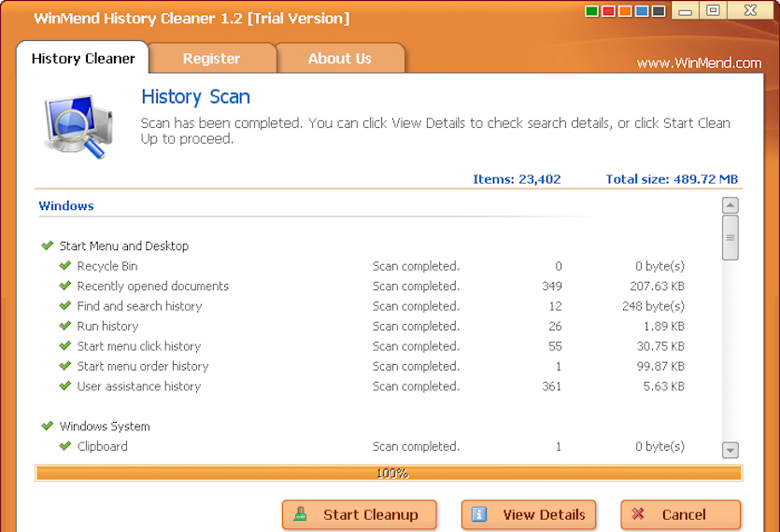Viewport: 780px width, 532px height.
Task: Click the View Details button
Action: [x=529, y=514]
